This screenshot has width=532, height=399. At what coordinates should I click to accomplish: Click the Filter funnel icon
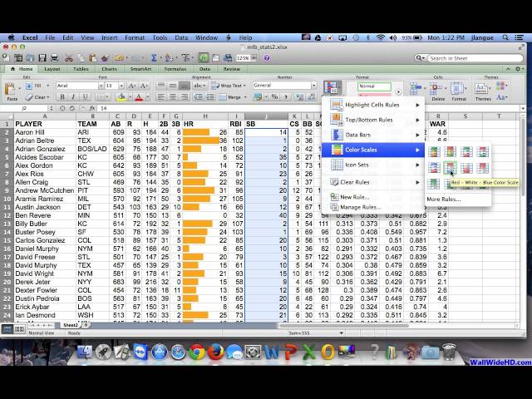tap(185, 58)
